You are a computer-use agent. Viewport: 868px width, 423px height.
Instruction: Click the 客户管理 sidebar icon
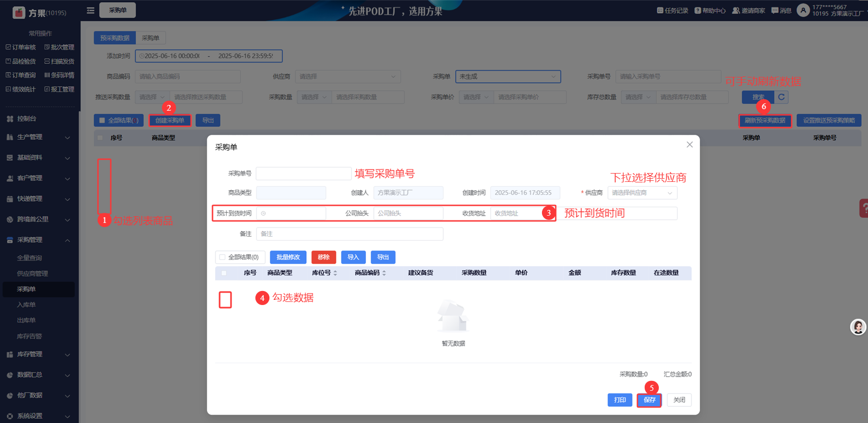pyautogui.click(x=10, y=178)
